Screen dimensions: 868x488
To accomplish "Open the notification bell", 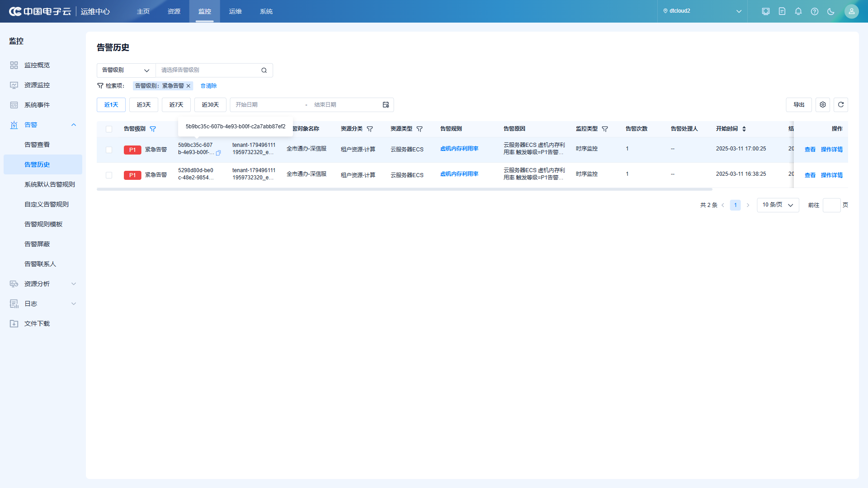I will 798,11.
